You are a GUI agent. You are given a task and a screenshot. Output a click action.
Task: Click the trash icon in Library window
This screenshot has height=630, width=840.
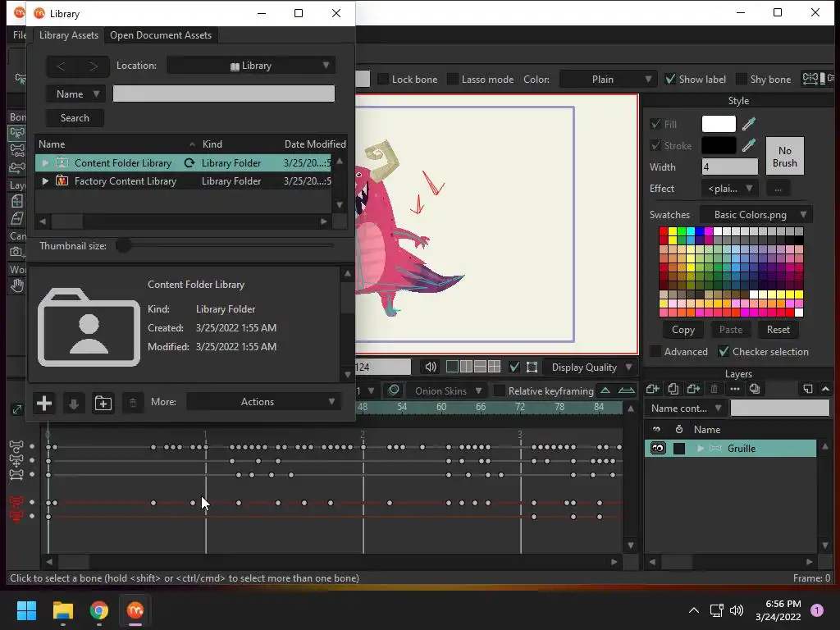(x=132, y=403)
